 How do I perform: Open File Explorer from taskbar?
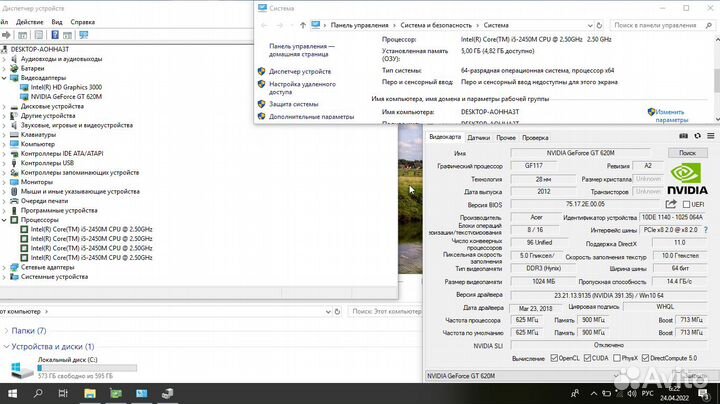pos(90,393)
